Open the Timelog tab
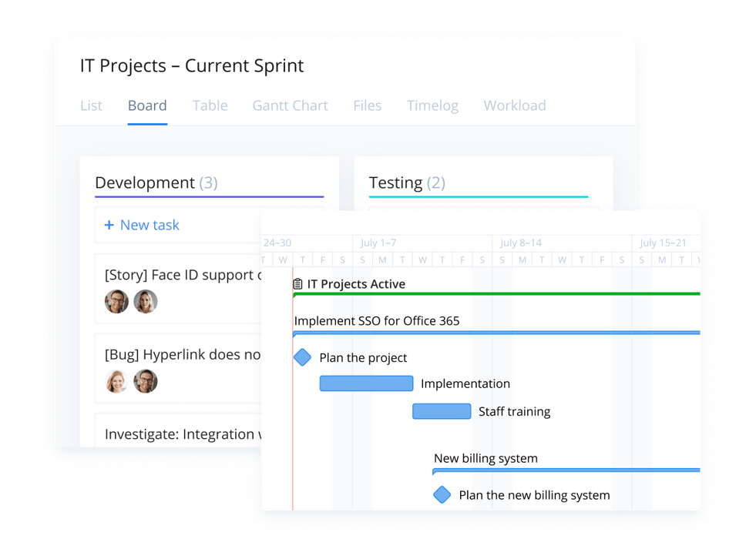The height and width of the screenshot is (549, 756). 432,105
